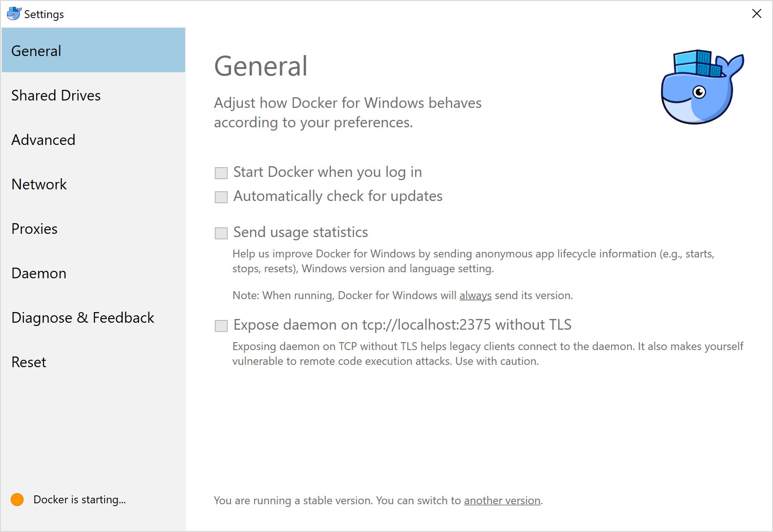Screen dimensions: 773x532
Task: Enable Send usage statistics checkbox
Action: click(221, 233)
